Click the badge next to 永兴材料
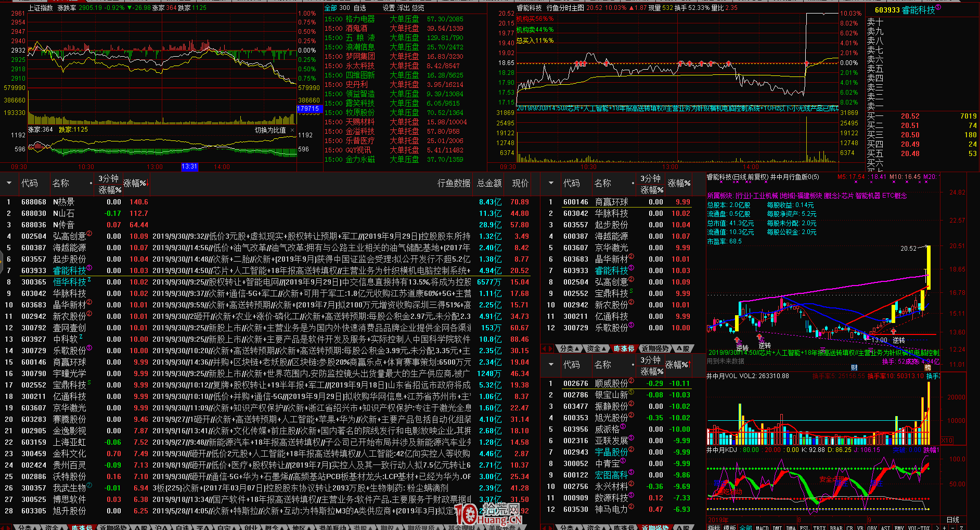This screenshot has height=530, width=980. [631, 484]
